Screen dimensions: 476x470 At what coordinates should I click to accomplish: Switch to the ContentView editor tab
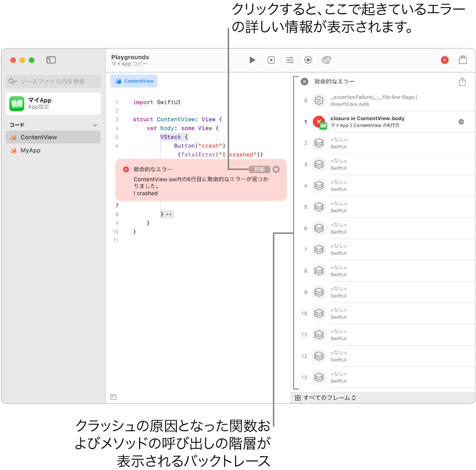click(134, 81)
